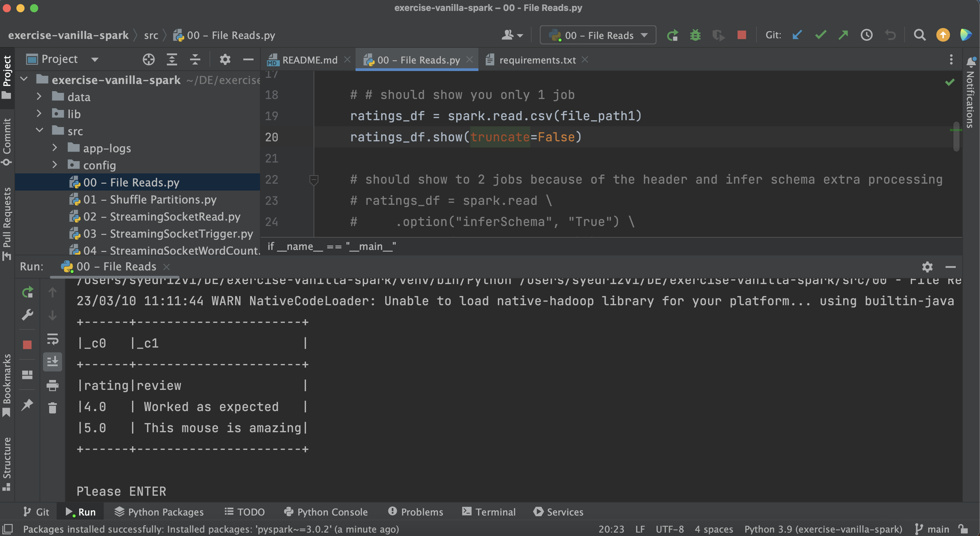
Task: Click the Debug bug icon in toolbar
Action: click(695, 36)
